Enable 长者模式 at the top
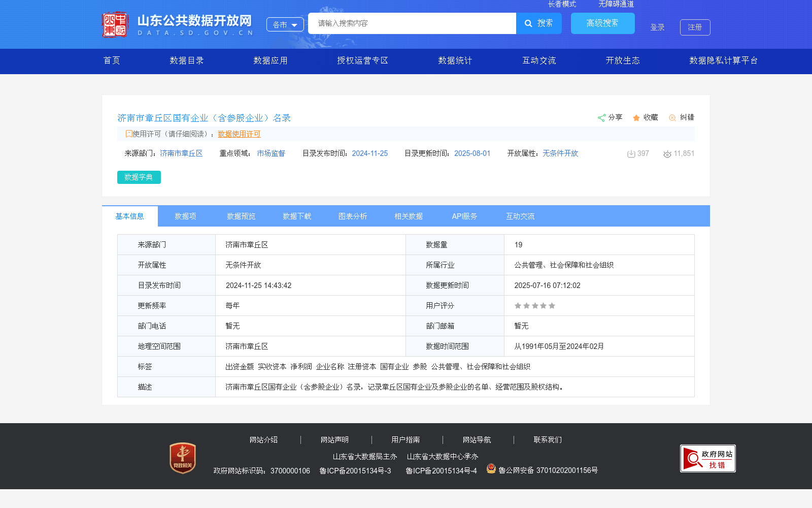Viewport: 812px width, 508px height. point(562,4)
